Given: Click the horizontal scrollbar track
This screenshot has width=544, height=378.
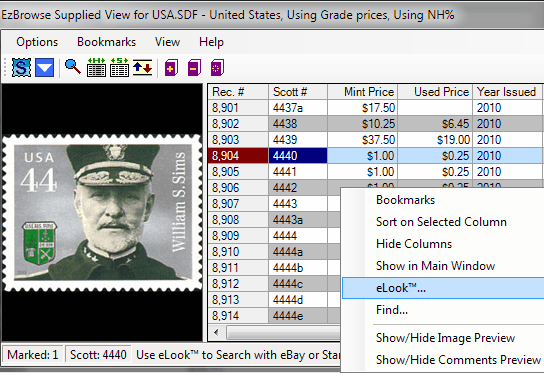Looking at the screenshot, I should click(x=283, y=333).
